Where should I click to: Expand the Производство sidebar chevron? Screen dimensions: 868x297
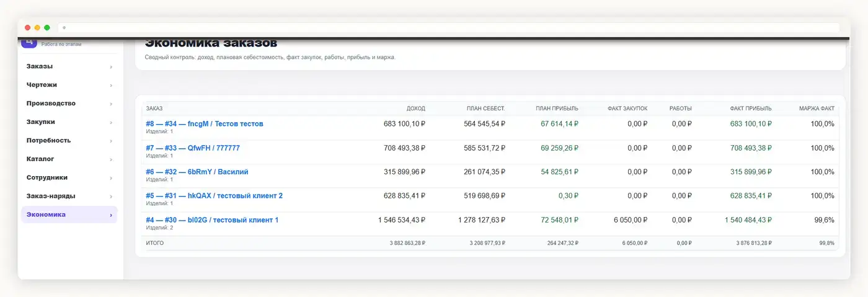(111, 104)
